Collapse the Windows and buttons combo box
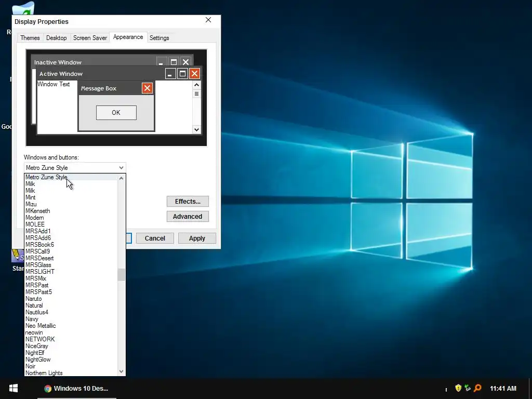The height and width of the screenshot is (399, 532). coord(75,168)
